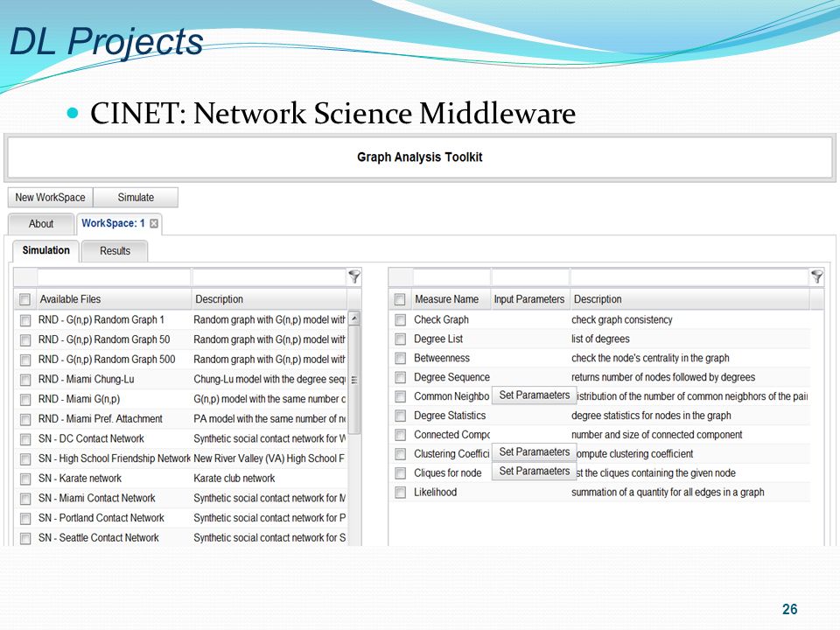The width and height of the screenshot is (840, 630).
Task: Click 'returns number of nodes followed by degrees'
Action: pyautogui.click(x=663, y=377)
